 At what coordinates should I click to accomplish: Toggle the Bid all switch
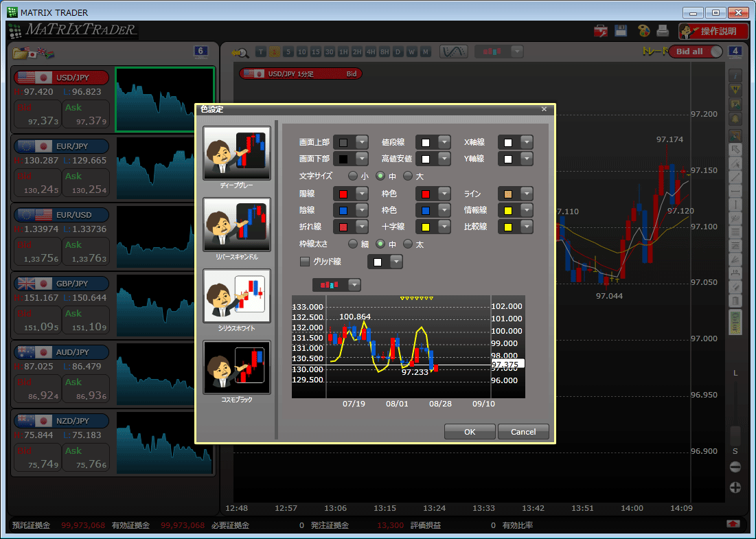696,51
